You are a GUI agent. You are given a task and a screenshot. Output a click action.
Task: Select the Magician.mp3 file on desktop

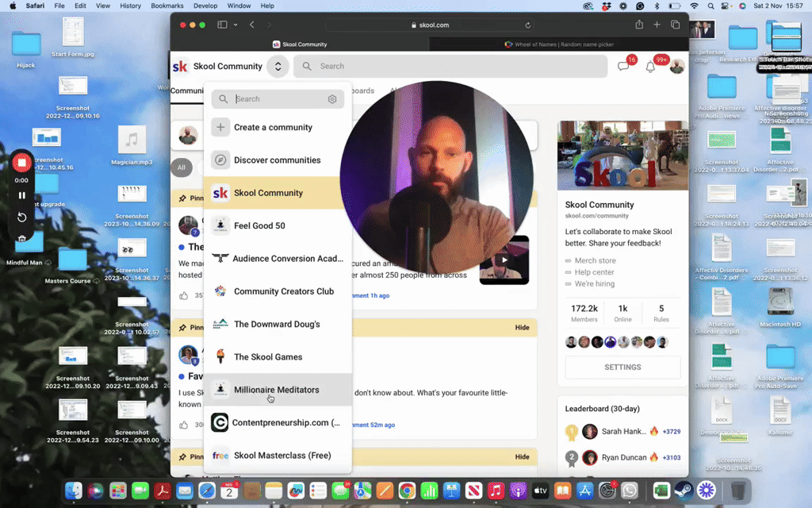(132, 146)
